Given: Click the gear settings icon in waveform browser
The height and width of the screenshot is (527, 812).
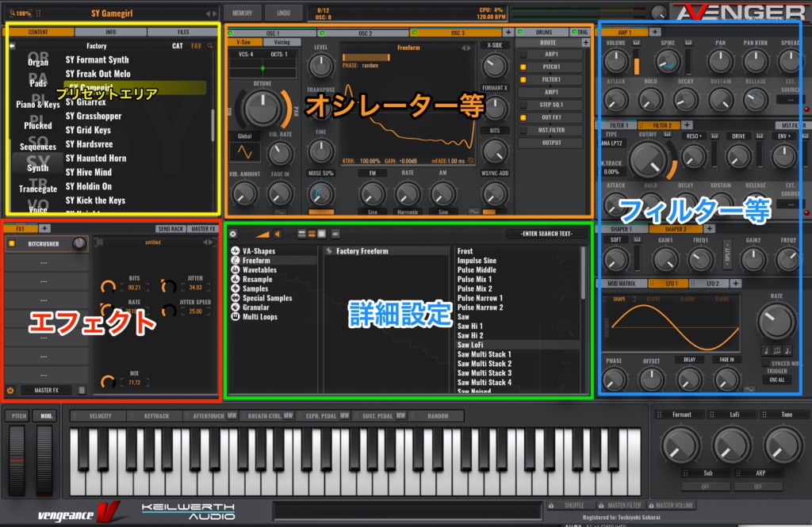Looking at the screenshot, I should click(x=233, y=234).
